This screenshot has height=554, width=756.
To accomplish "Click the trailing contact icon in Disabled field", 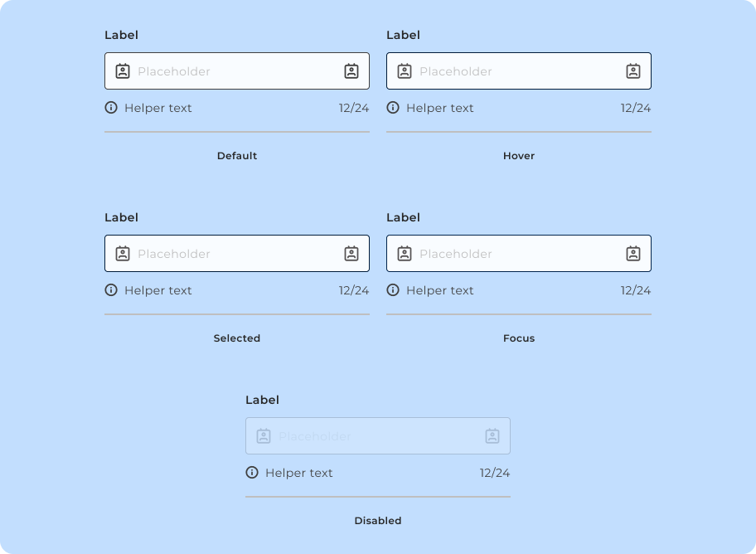I will 493,435.
